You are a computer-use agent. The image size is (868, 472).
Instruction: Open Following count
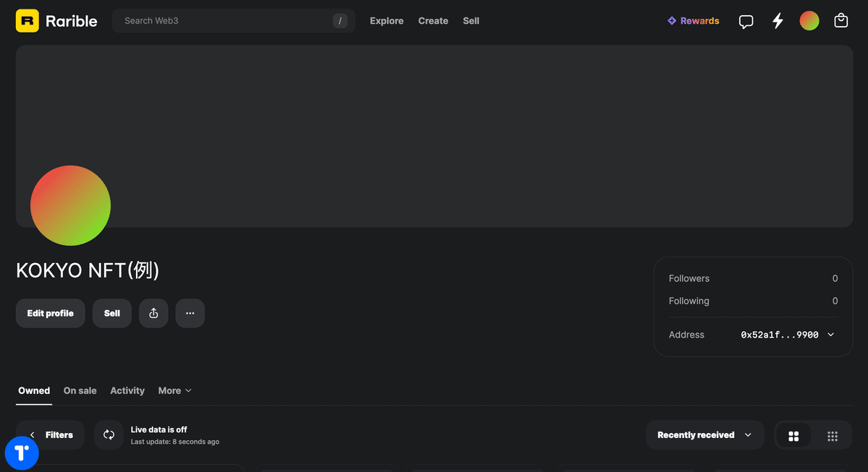click(x=753, y=301)
